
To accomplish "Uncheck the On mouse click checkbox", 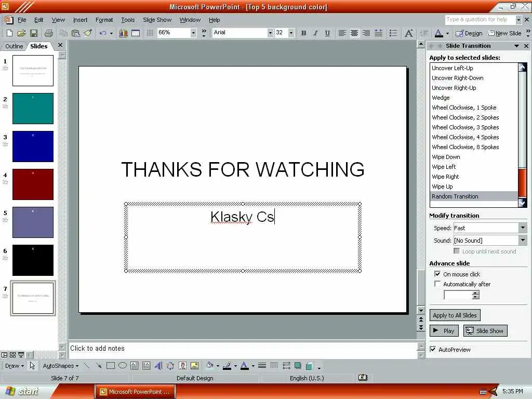I will (x=437, y=274).
